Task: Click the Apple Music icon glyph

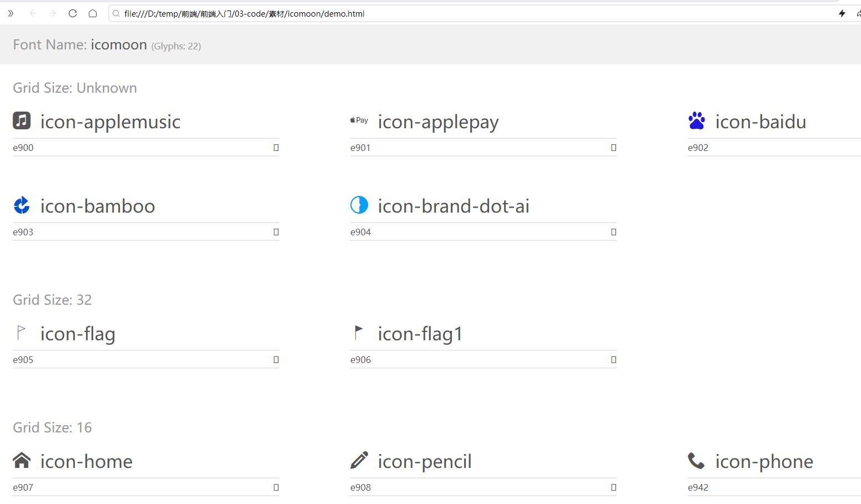Action: click(x=22, y=120)
